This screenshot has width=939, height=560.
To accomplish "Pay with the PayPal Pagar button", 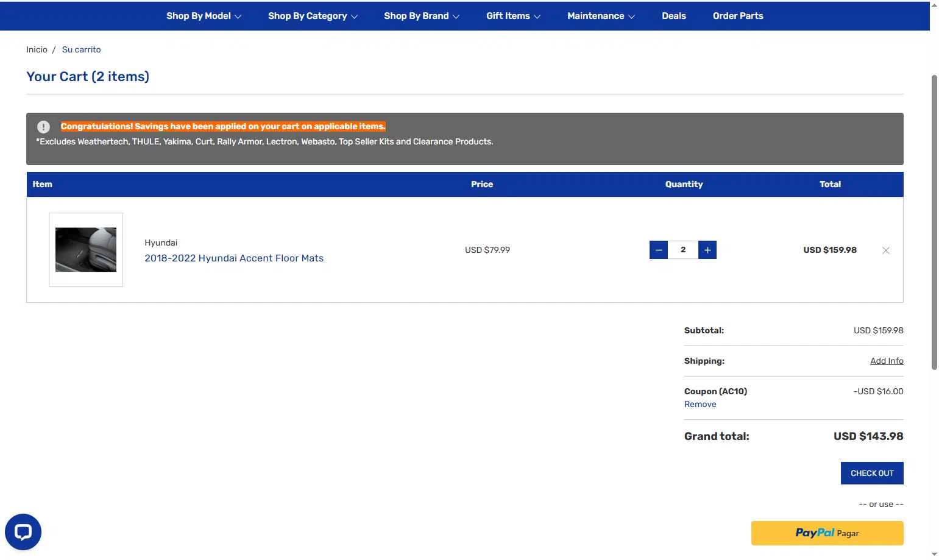I will (827, 533).
